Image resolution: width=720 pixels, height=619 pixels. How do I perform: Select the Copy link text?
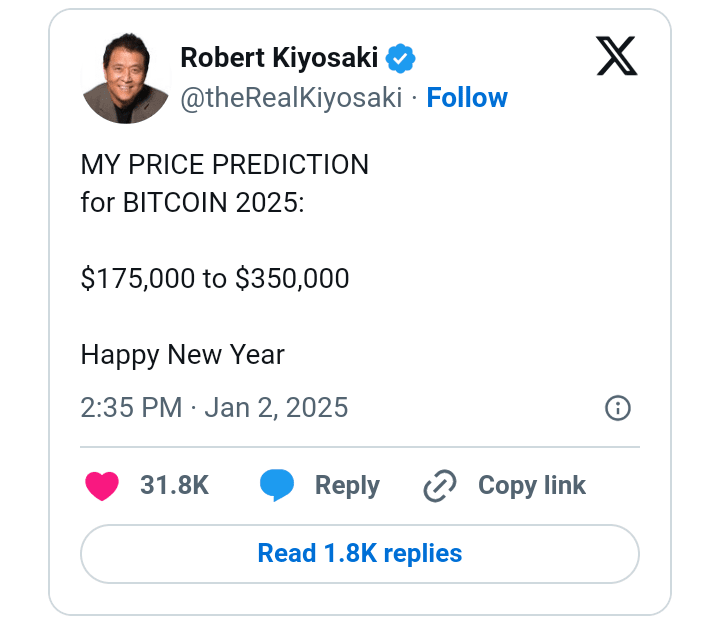532,486
